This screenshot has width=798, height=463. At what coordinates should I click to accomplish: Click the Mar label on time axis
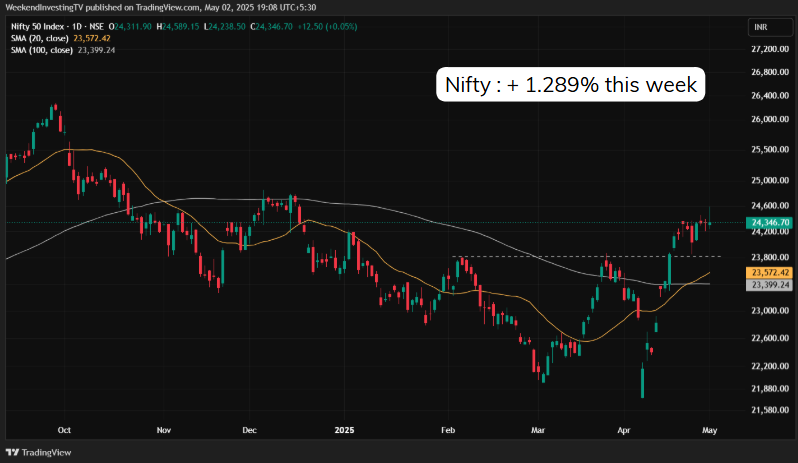coord(538,430)
